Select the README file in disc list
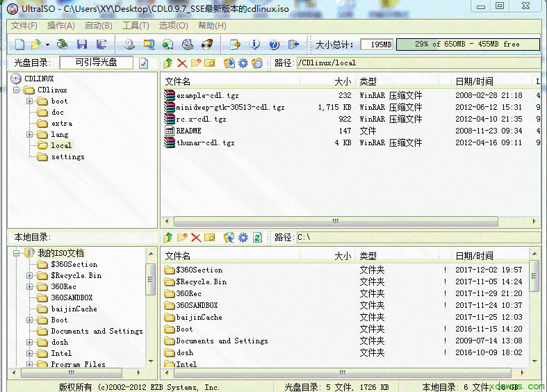This screenshot has width=547, height=392. coord(189,131)
